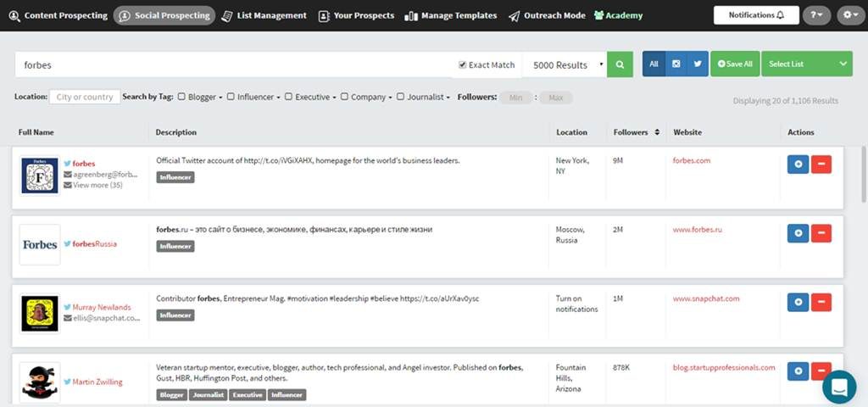The height and width of the screenshot is (407, 868).
Task: Click Martin Zwilling's Journalist tag
Action: [209, 395]
